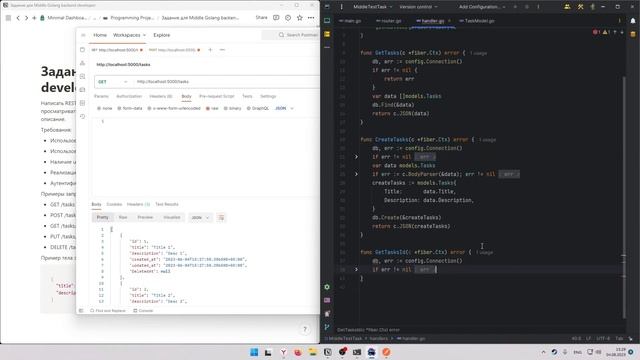Click the Share button in browser page
Viewport: 640px width, 360px height.
pyautogui.click(x=261, y=18)
